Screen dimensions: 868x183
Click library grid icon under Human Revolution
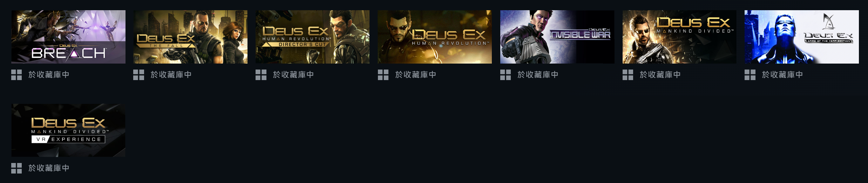pos(383,75)
